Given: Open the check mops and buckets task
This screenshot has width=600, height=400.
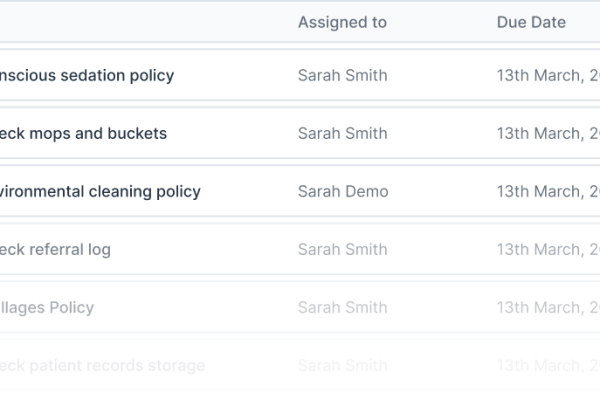Looking at the screenshot, I should coord(83,134).
